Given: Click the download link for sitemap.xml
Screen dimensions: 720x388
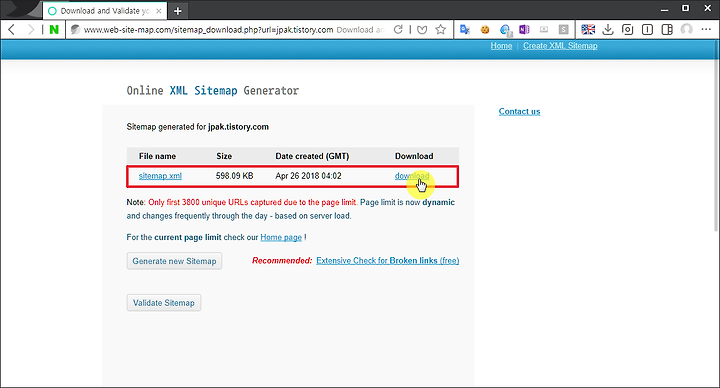Looking at the screenshot, I should tap(412, 176).
